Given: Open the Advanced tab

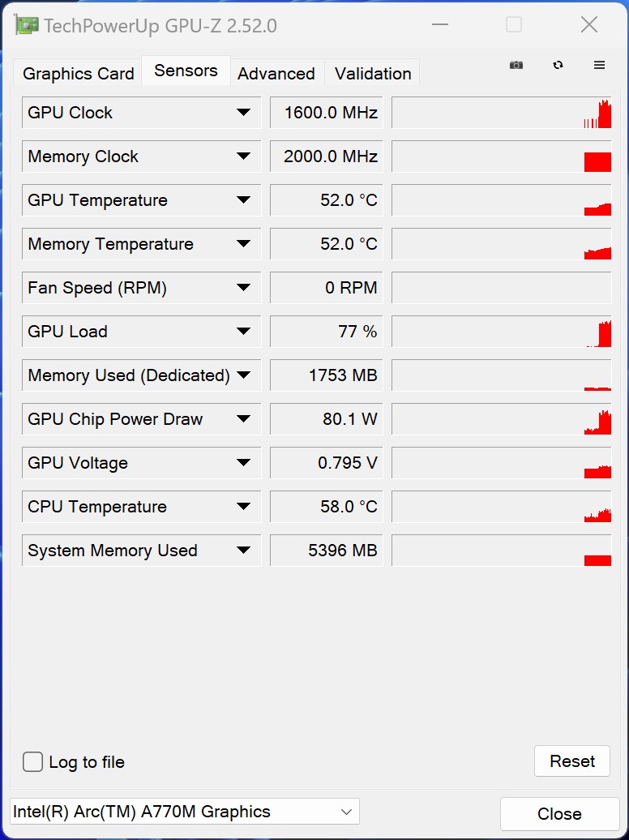Looking at the screenshot, I should click(276, 74).
